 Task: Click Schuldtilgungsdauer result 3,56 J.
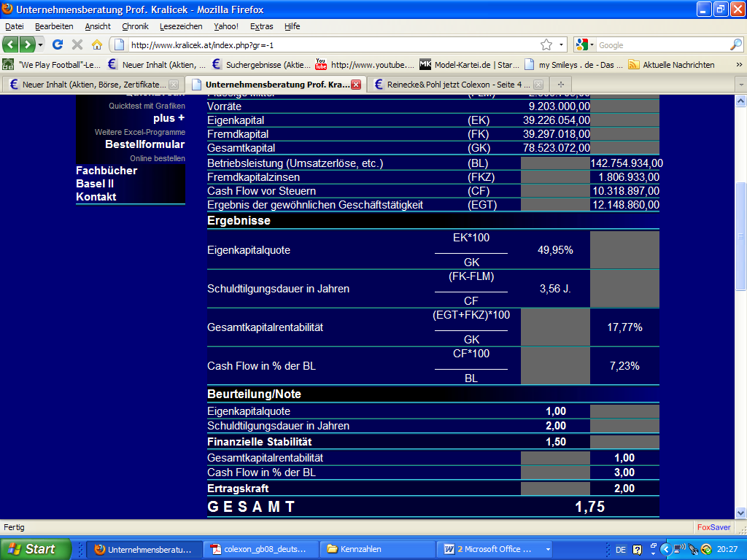coord(555,289)
